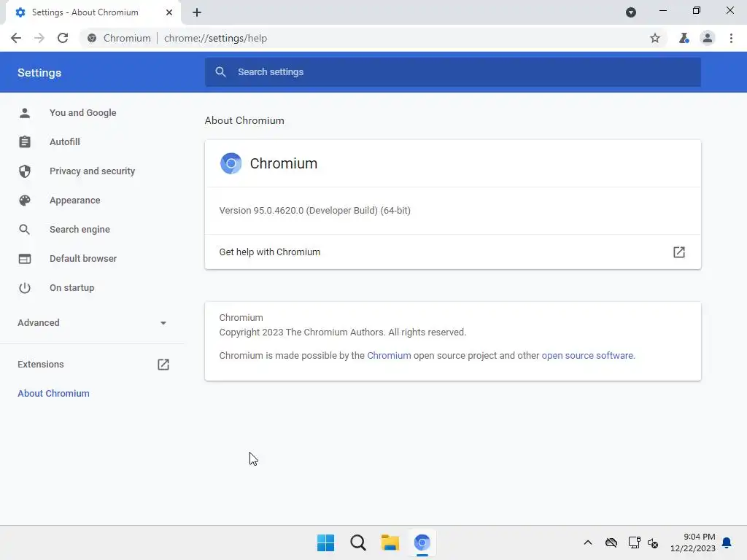Image resolution: width=747 pixels, height=560 pixels.
Task: Click the Chromium taskbar icon
Action: [x=422, y=542]
